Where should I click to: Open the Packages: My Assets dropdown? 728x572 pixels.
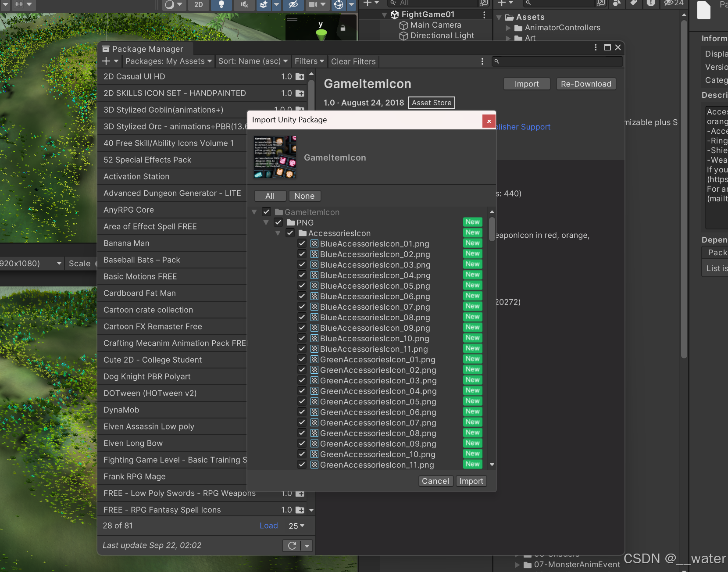coord(168,61)
